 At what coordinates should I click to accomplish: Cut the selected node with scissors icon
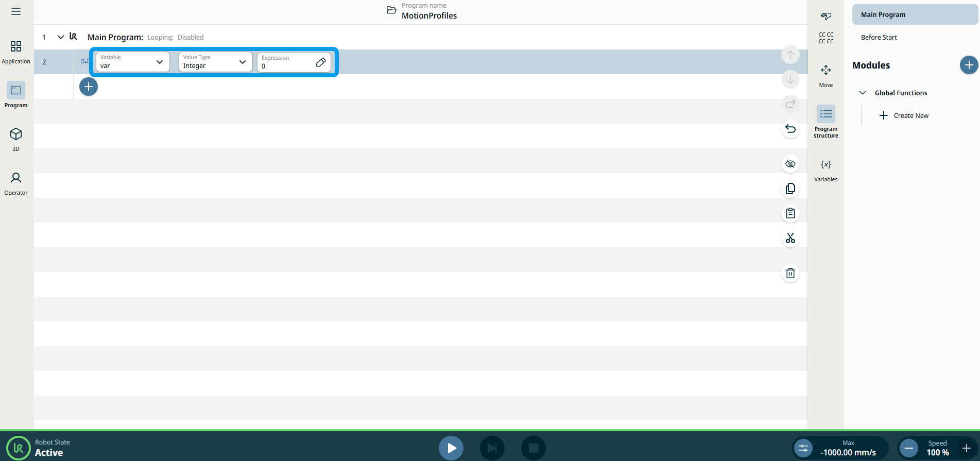(x=790, y=238)
